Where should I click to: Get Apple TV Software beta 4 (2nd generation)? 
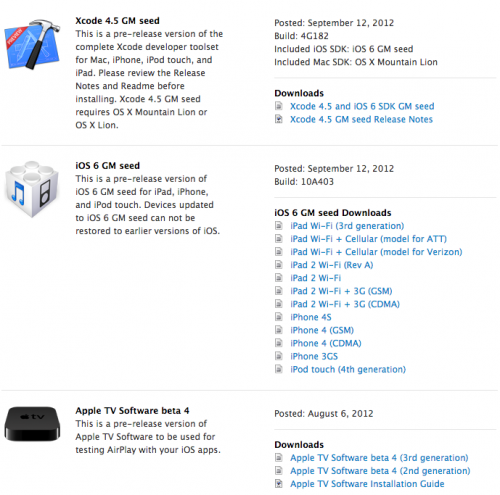point(380,471)
